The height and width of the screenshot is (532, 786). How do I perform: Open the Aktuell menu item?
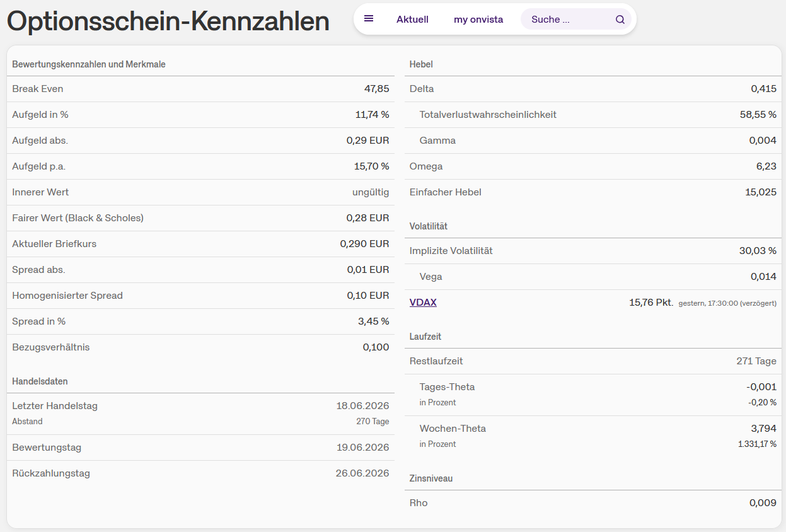click(412, 20)
